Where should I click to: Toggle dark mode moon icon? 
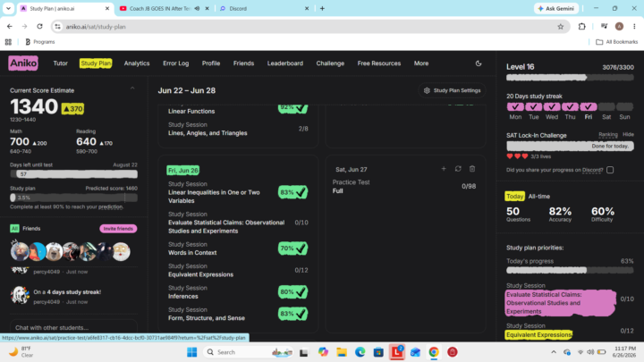pos(478,63)
